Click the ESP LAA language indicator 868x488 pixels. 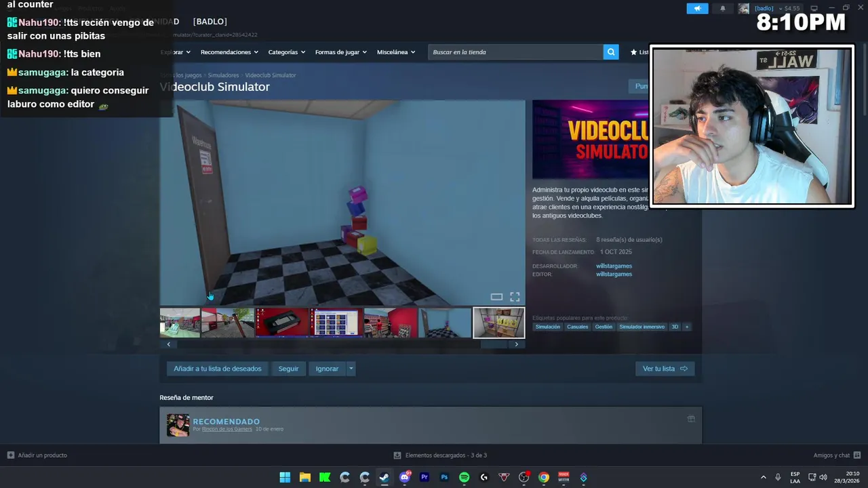(795, 477)
